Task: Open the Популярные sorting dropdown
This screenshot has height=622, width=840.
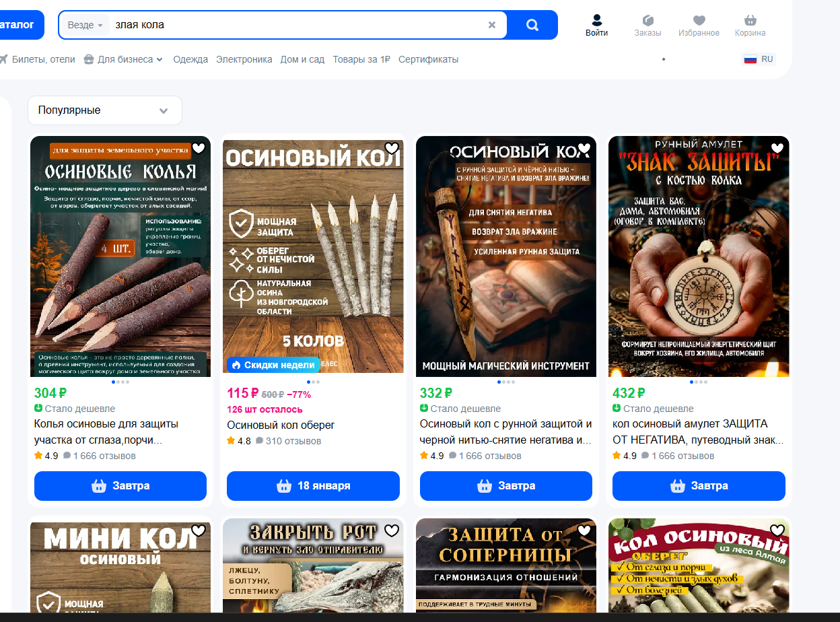Action: tap(104, 110)
